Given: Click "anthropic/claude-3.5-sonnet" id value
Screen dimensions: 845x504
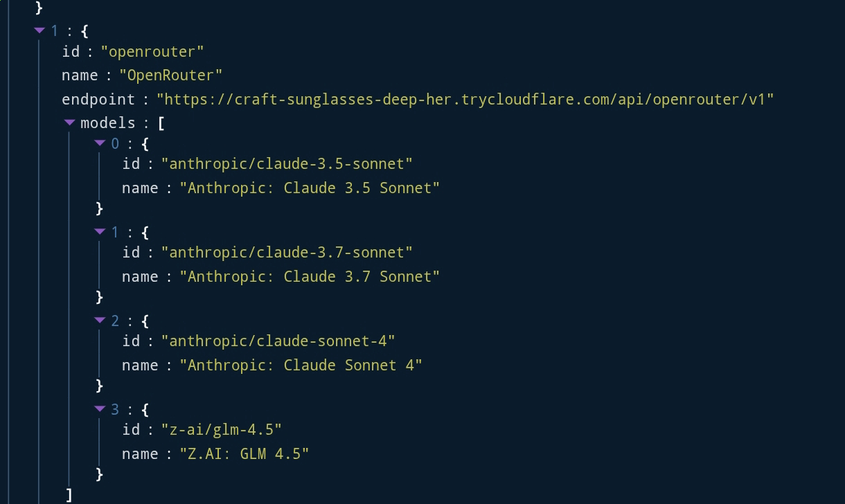Looking at the screenshot, I should [287, 163].
